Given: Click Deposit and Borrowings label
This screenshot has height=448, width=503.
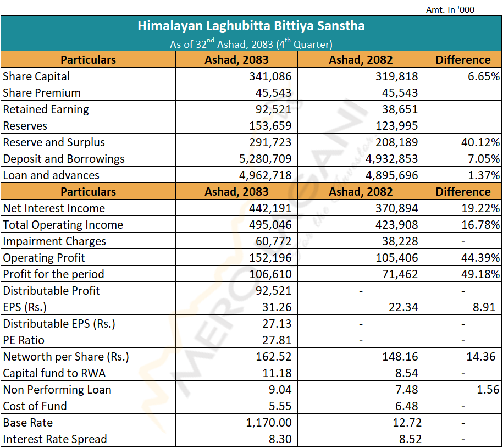Looking at the screenshot, I should point(64,159).
